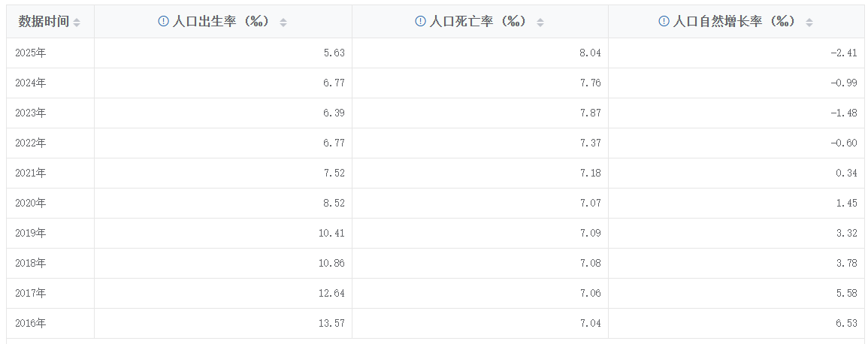The image size is (868, 344).
Task: Click natural growth value 3.32
Action: 847,233
